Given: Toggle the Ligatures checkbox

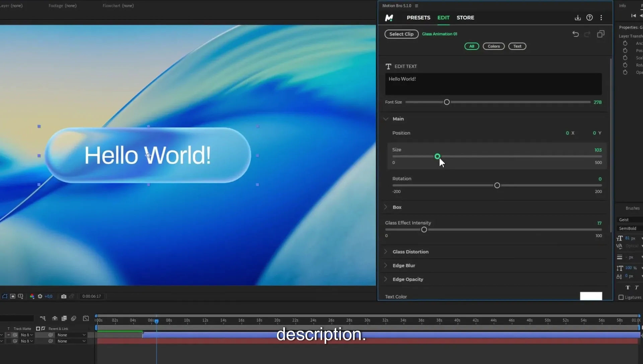Looking at the screenshot, I should pyautogui.click(x=621, y=297).
